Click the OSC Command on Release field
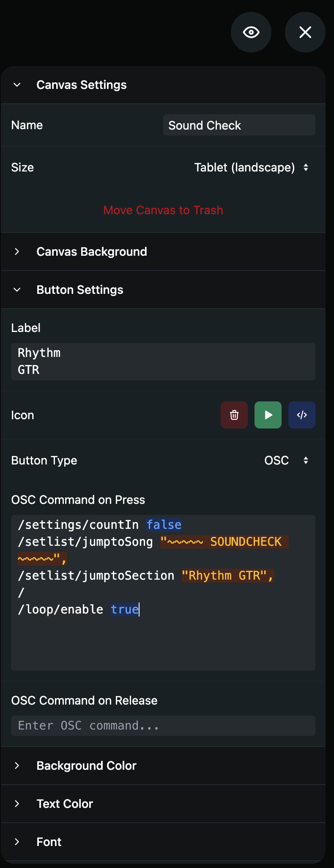The height and width of the screenshot is (868, 334). click(163, 726)
